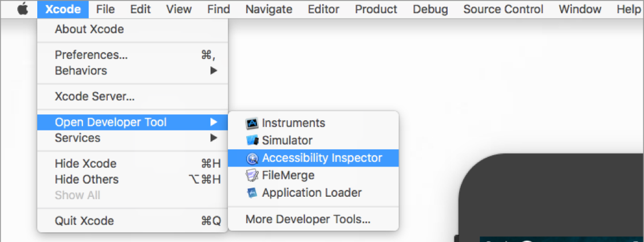This screenshot has height=242, width=644.
Task: Launch Accessibility Inspector from submenu
Action: pyautogui.click(x=322, y=158)
